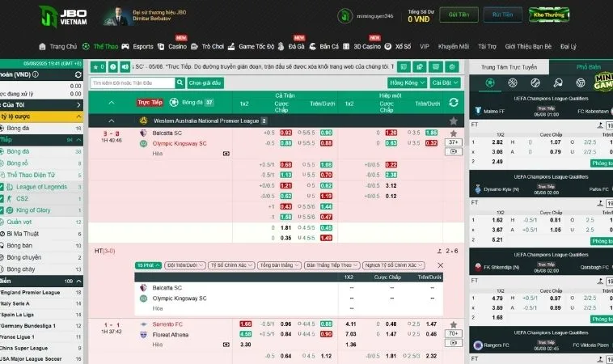Viewport: 613px width, 364px height.
Task: Open the Thể Thao menu in navigation
Action: point(106,46)
